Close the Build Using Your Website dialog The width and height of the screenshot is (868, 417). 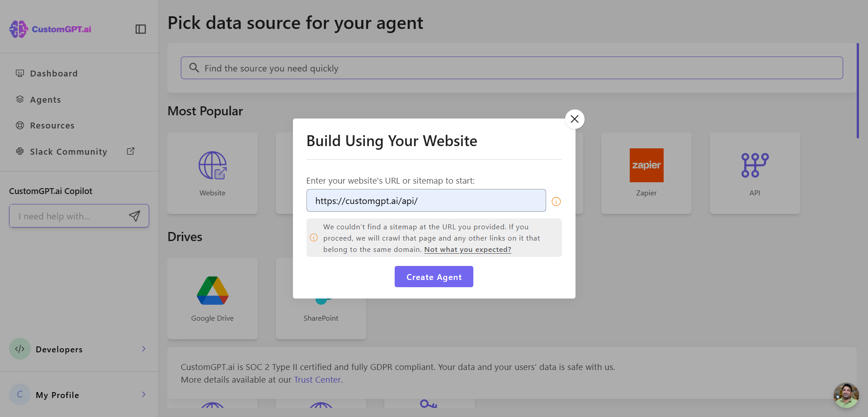(575, 119)
